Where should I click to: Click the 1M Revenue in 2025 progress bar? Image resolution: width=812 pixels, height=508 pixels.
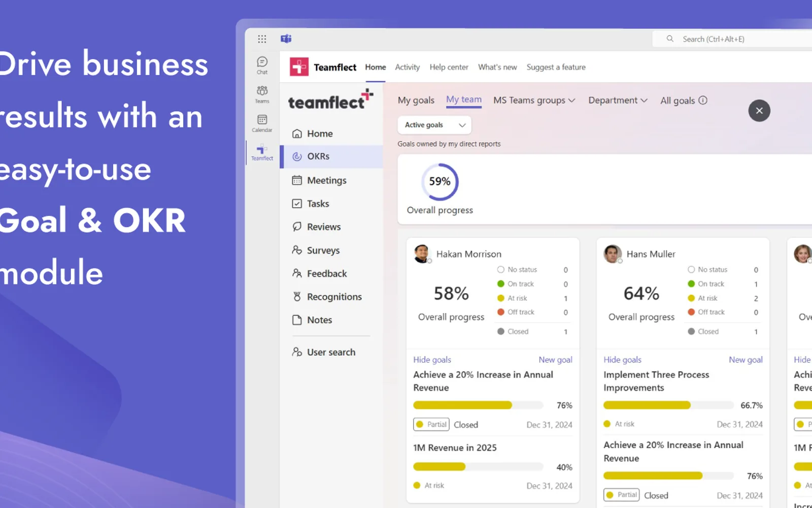[478, 467]
